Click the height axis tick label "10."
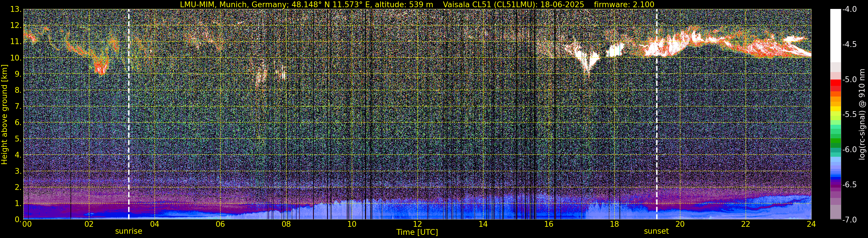 (x=16, y=58)
